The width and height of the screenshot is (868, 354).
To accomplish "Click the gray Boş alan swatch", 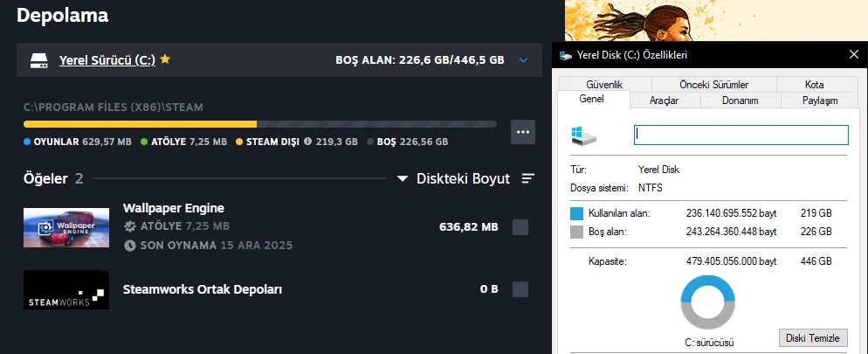I will click(x=577, y=232).
